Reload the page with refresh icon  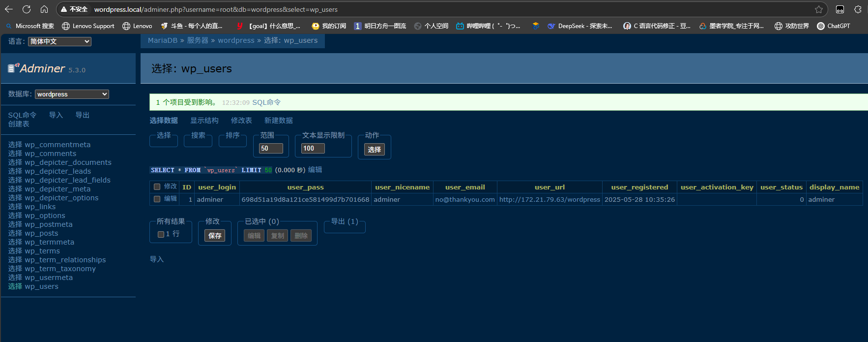27,9
